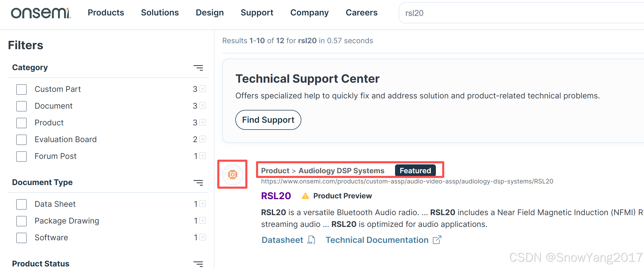Click the exclude icon for Document category
This screenshot has height=268, width=644.
203,105
